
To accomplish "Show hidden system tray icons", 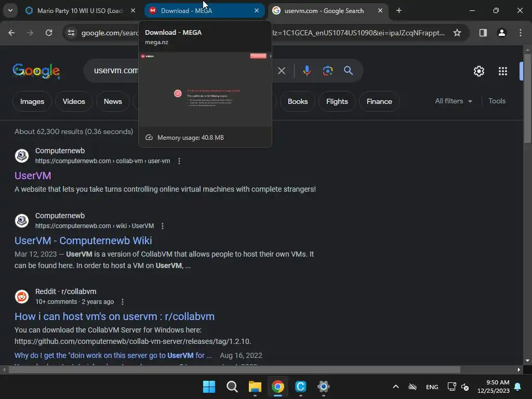I will pos(395,387).
